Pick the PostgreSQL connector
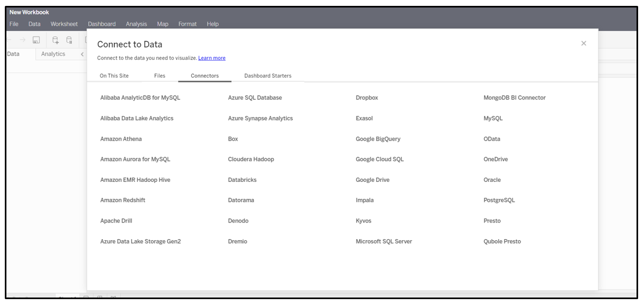Viewport: 644px width, 305px height. pyautogui.click(x=499, y=200)
